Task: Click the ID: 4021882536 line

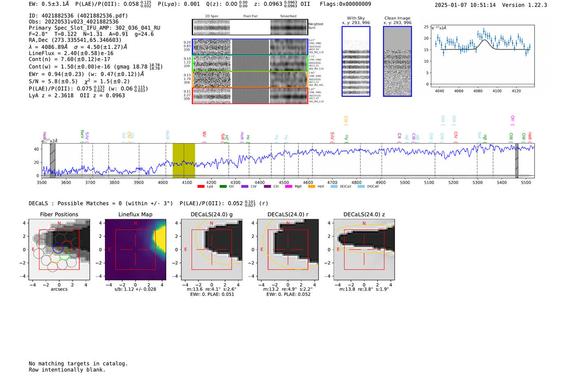Action: point(78,16)
